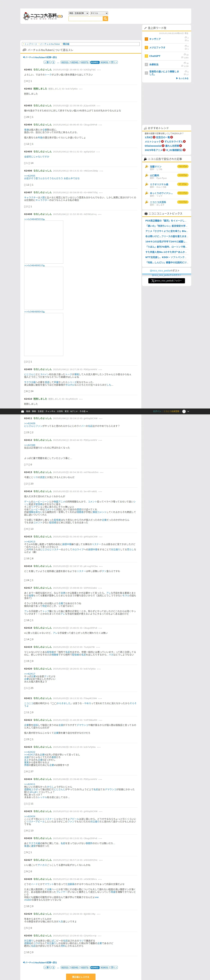The image size is (210, 980).
Task: Click ニコニコ会員登録 in the Niconico bar
Action: [x=172, y=411]
